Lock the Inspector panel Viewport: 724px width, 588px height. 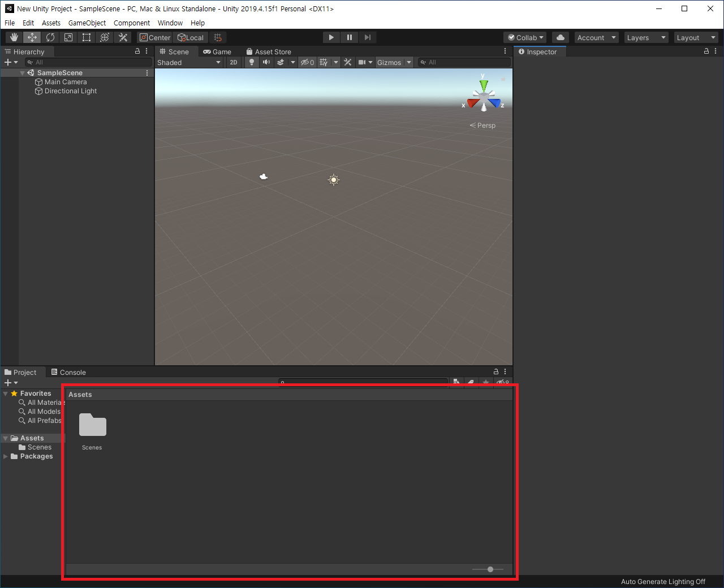(706, 51)
